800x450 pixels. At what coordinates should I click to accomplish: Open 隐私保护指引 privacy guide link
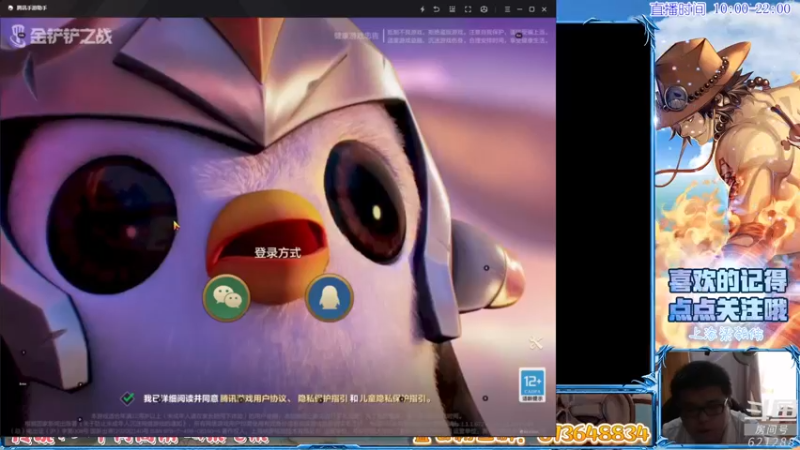[x=322, y=398]
